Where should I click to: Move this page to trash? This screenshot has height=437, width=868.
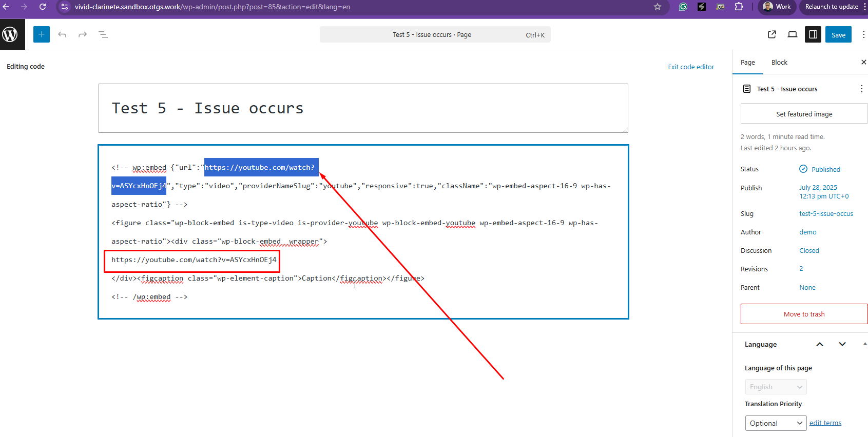804,314
